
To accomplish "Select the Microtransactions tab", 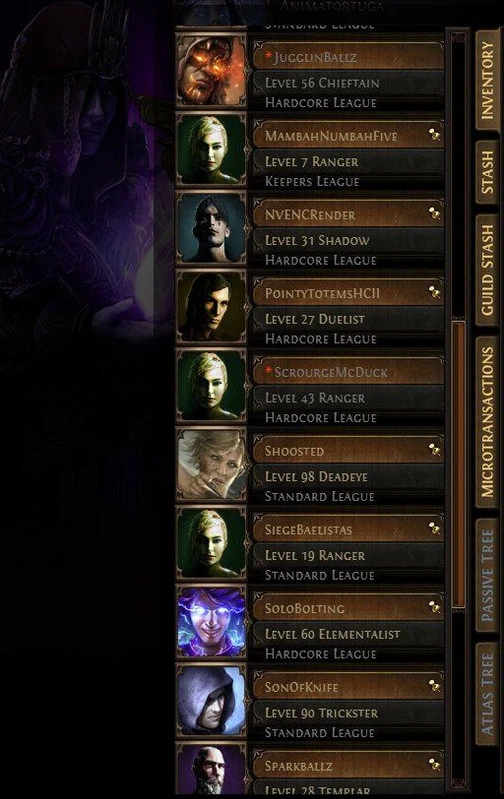I will (487, 422).
